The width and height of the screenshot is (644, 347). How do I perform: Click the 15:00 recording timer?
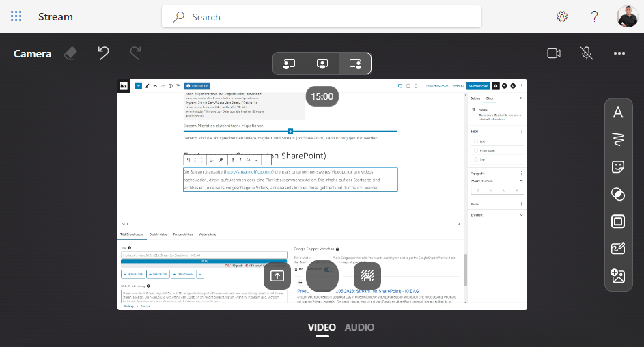coord(322,96)
